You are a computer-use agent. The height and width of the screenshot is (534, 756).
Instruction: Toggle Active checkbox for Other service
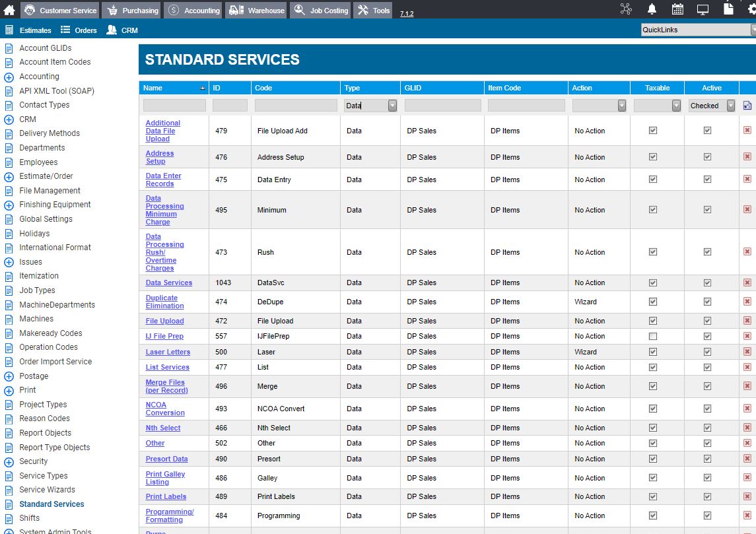coord(707,443)
